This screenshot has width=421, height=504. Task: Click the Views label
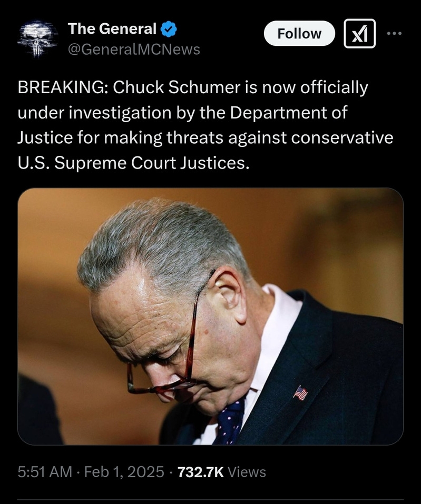(247, 472)
